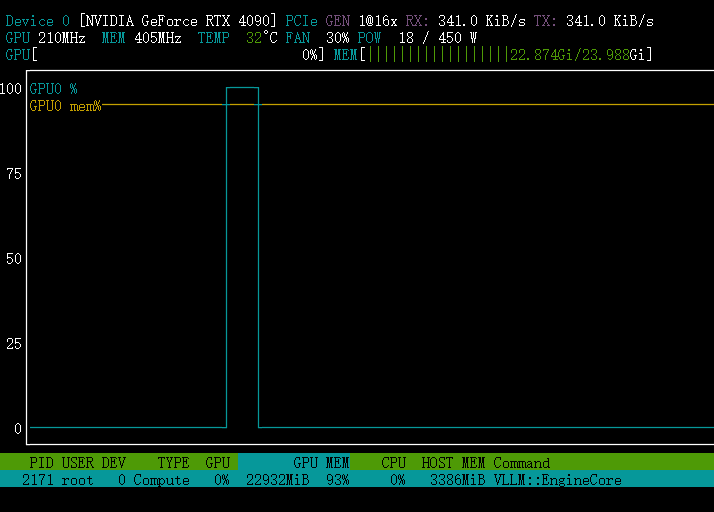This screenshot has width=714, height=512.
Task: Click the FAN 30% reading
Action: pos(317,38)
